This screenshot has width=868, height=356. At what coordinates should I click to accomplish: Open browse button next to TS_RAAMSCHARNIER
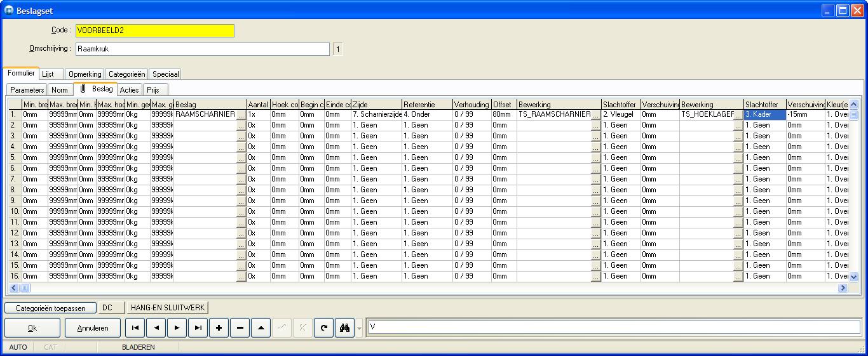[x=595, y=115]
